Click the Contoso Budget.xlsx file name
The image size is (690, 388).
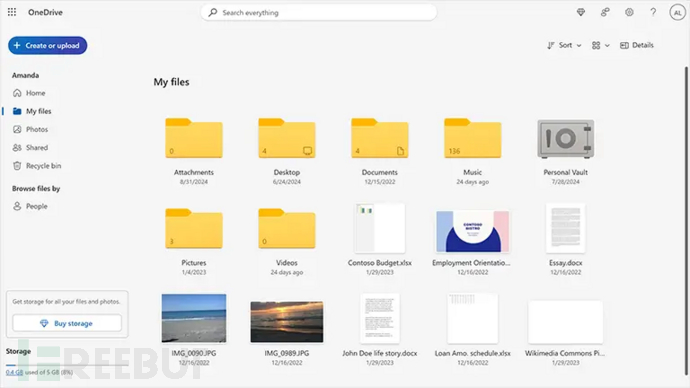click(x=380, y=263)
